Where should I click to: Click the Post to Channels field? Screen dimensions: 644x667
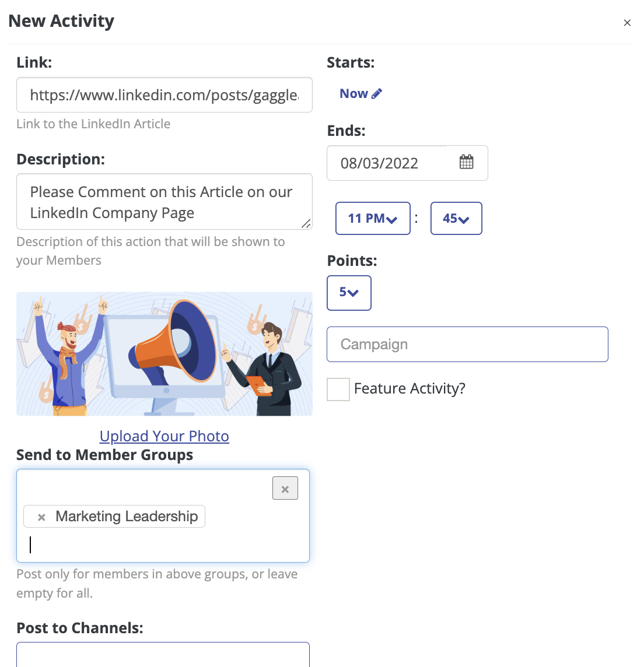(x=163, y=655)
